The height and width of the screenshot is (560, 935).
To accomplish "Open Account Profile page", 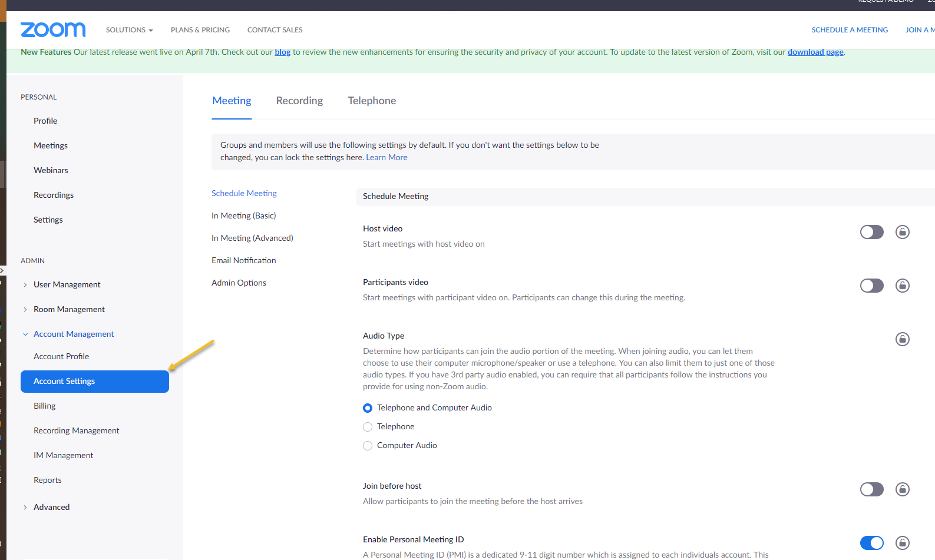I will 61,356.
